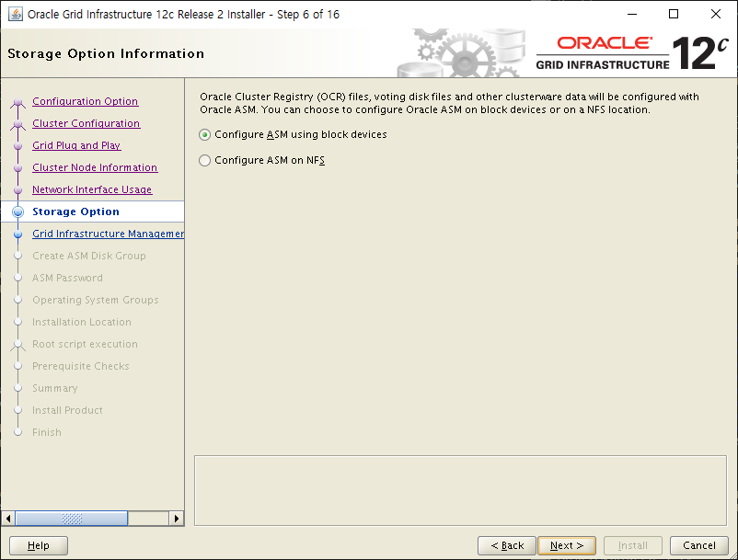Go back with the Back button
The image size is (738, 560).
507,545
